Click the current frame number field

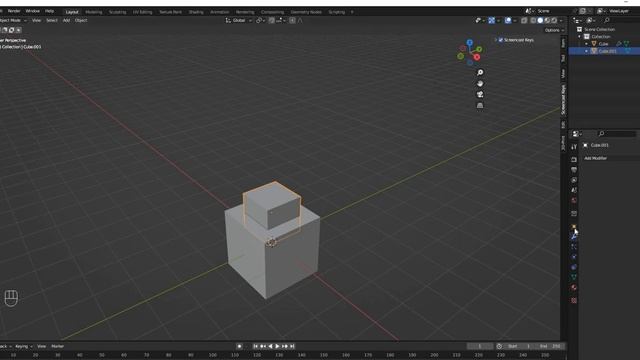click(480, 346)
